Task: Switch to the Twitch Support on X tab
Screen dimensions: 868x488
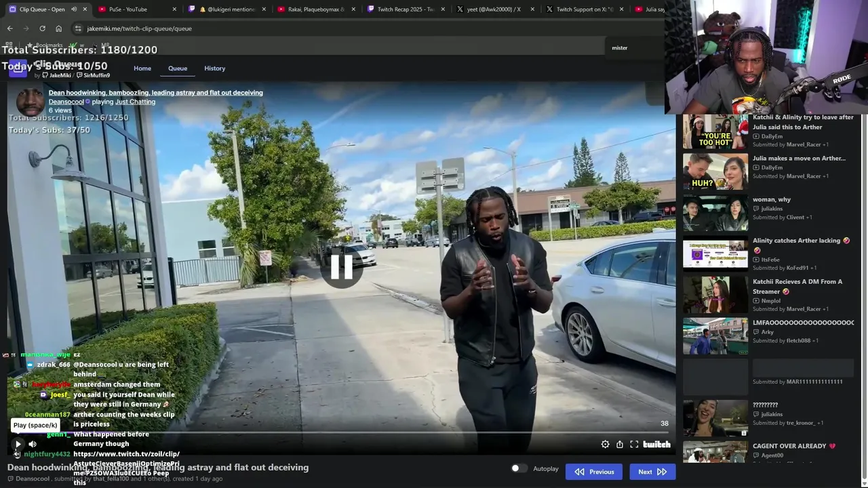Action: 583,9
